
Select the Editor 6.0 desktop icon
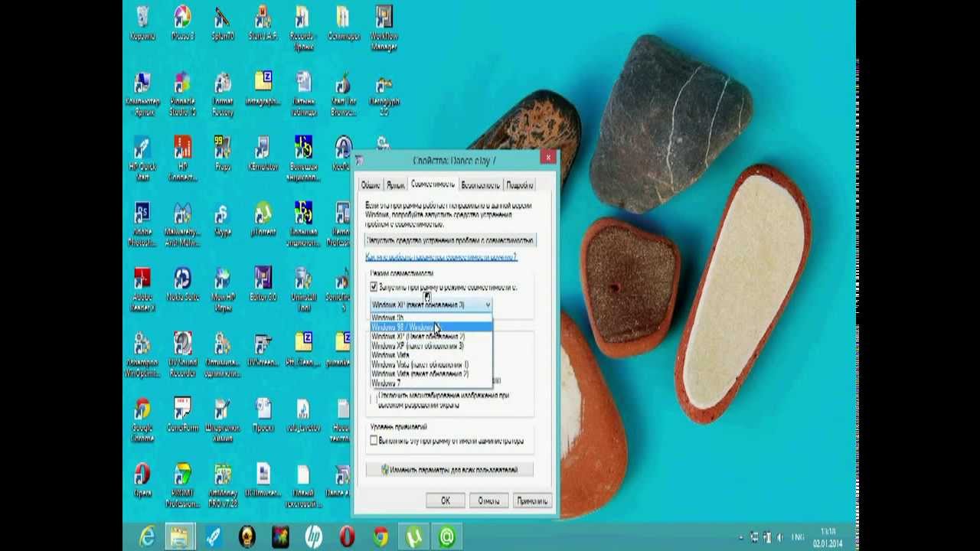263,284
